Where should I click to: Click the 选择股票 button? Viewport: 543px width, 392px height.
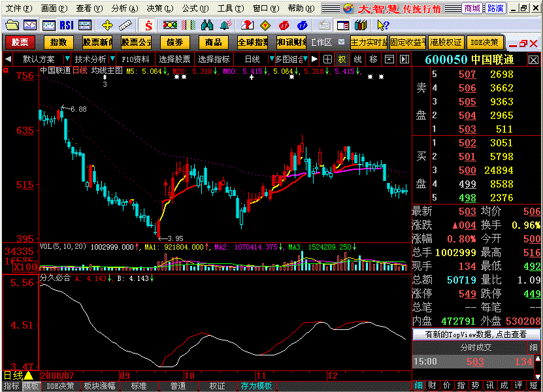tap(174, 59)
